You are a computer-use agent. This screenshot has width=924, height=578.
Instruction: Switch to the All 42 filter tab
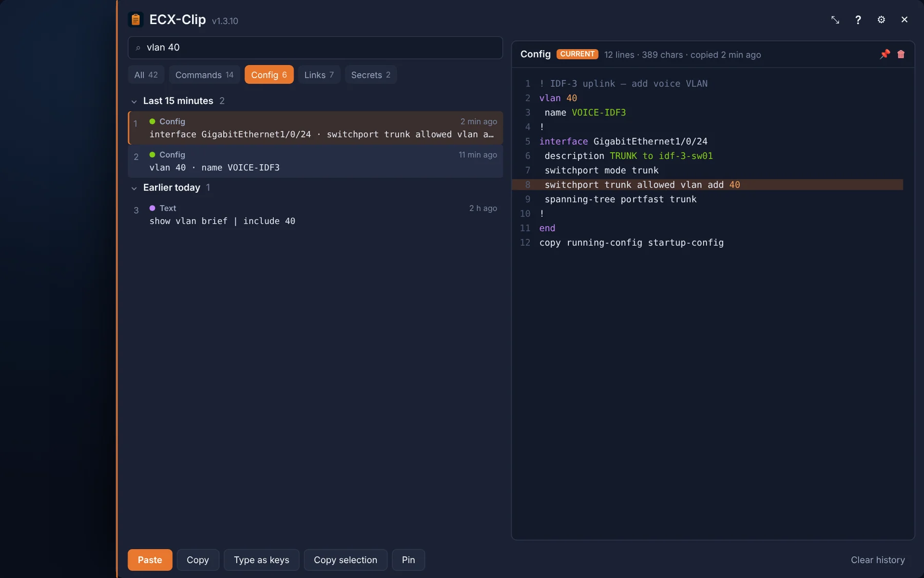(x=146, y=74)
